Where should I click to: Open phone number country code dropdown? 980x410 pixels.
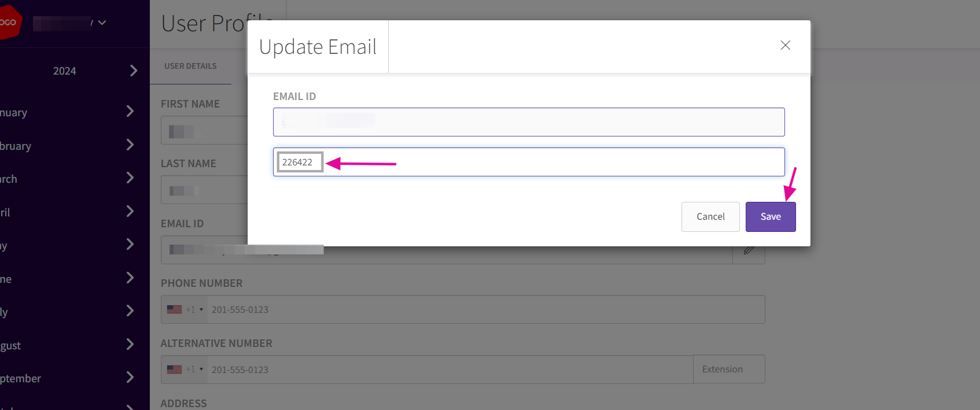tap(185, 309)
